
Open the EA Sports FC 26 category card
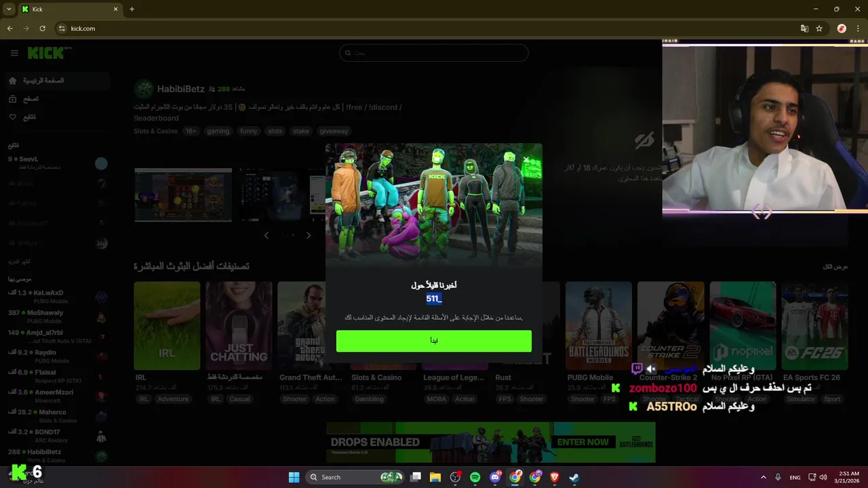(x=814, y=325)
